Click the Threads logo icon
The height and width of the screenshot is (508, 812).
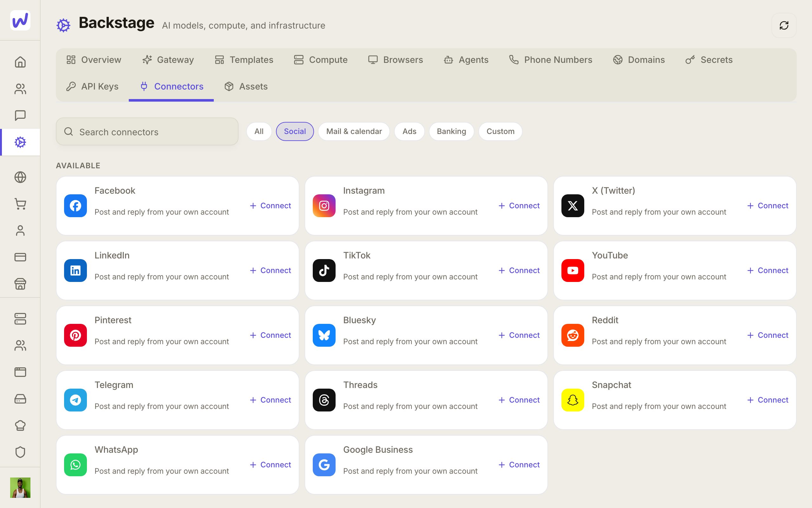click(x=324, y=400)
